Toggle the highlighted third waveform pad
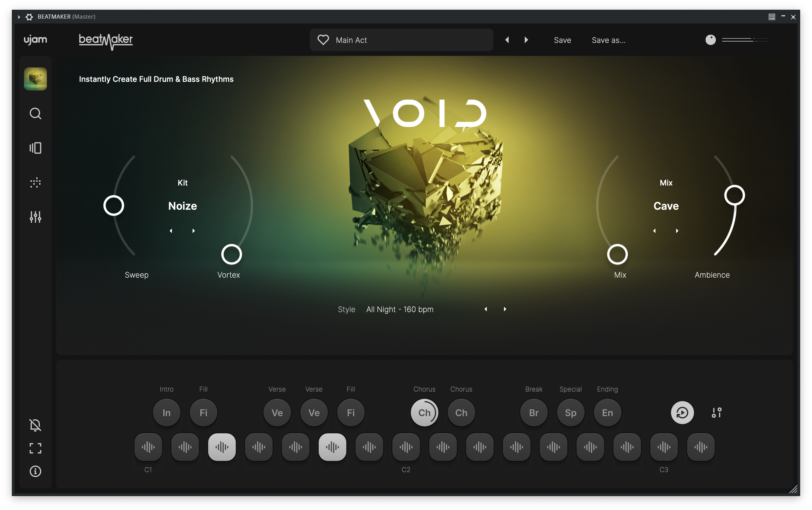The height and width of the screenshot is (510, 812). [222, 447]
